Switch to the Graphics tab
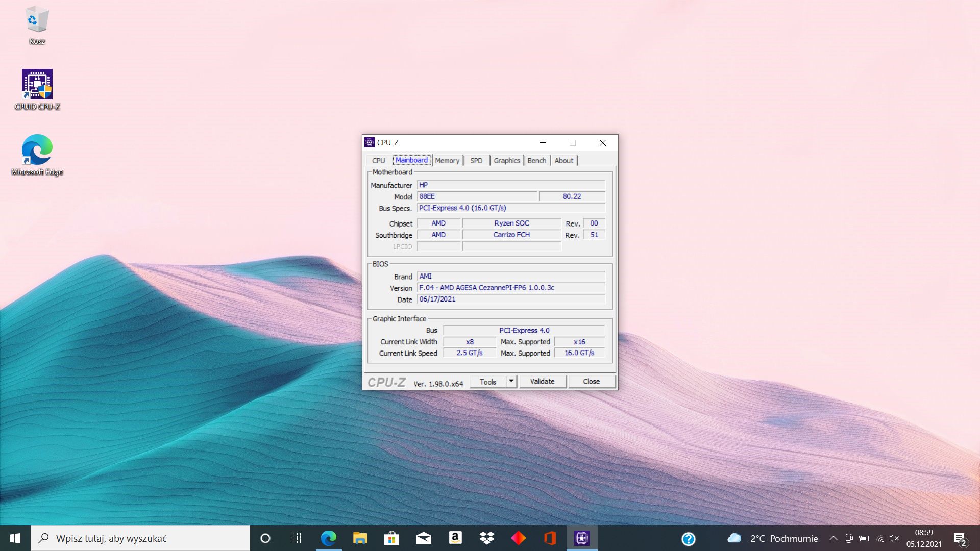 pyautogui.click(x=507, y=160)
